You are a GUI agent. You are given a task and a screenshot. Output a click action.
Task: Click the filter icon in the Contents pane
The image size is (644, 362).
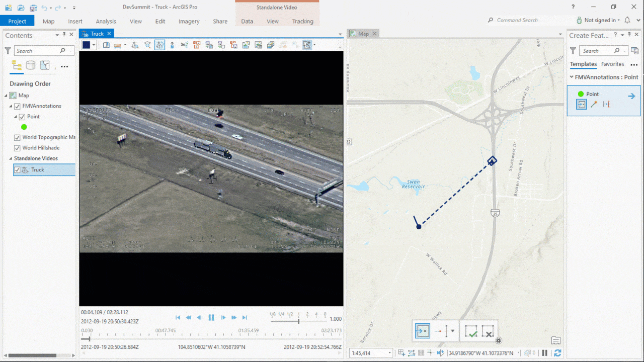tap(8, 51)
